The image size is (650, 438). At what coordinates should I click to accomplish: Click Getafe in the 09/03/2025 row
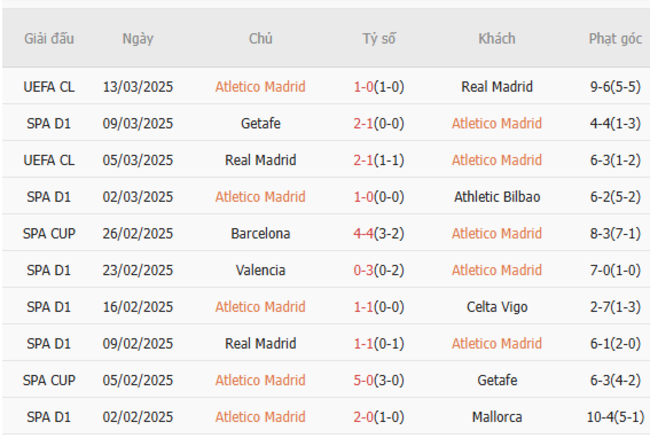(x=260, y=123)
